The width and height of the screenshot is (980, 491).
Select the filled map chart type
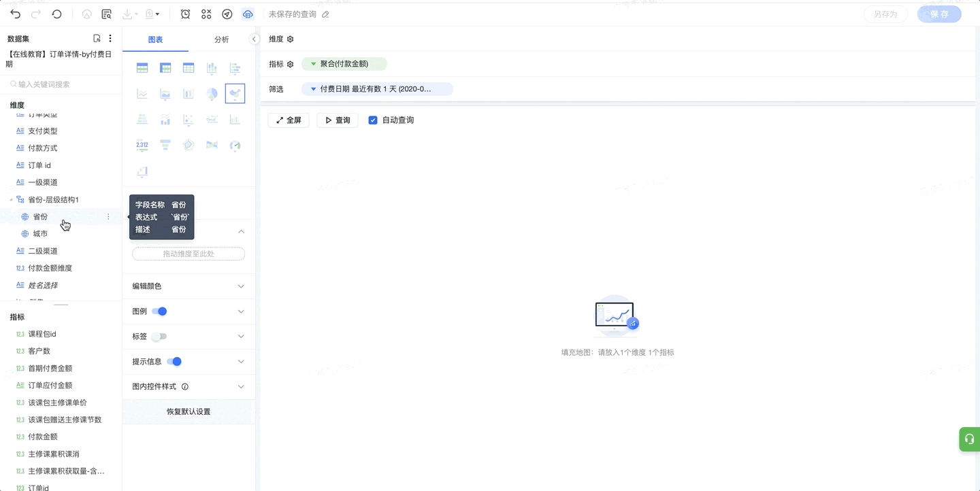(235, 94)
